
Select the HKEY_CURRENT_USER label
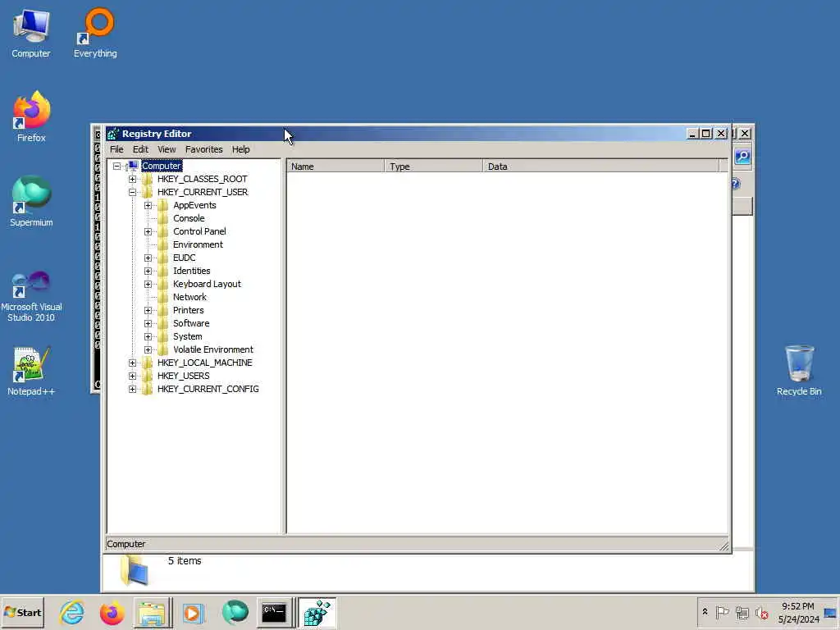coord(203,192)
